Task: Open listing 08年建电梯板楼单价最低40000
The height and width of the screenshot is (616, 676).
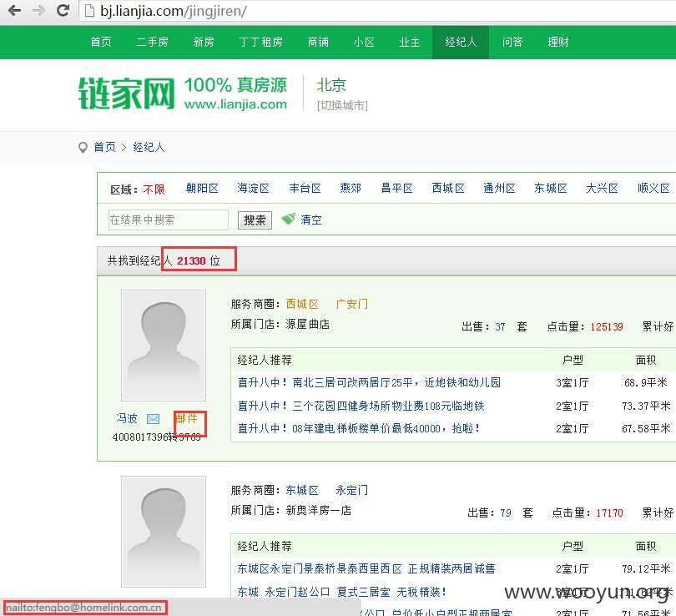Action: coord(359,428)
